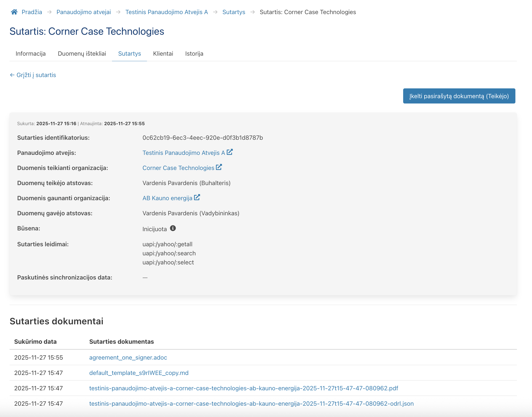Click Būsena label
Image resolution: width=532 pixels, height=417 pixels.
pos(29,228)
